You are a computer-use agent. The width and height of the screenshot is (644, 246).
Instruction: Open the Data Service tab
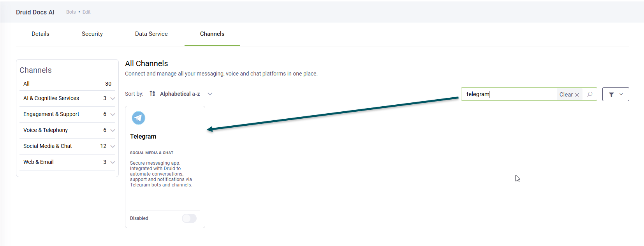151,34
